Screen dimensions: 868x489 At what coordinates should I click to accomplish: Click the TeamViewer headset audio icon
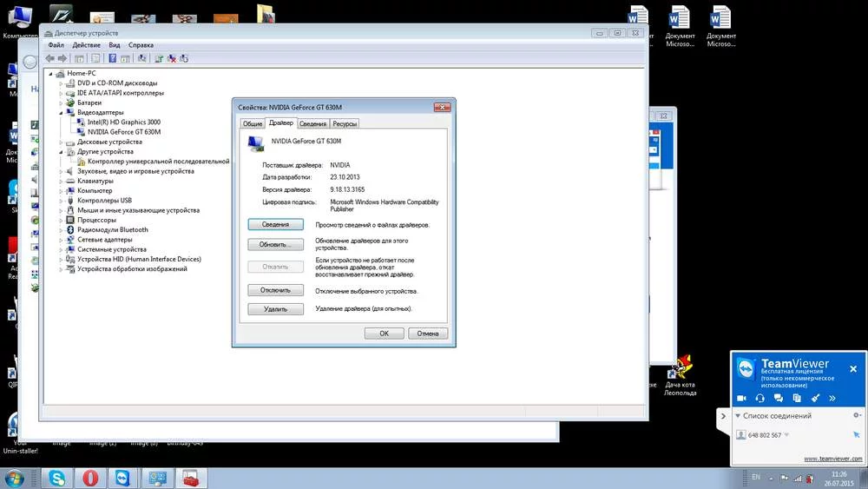tap(760, 398)
